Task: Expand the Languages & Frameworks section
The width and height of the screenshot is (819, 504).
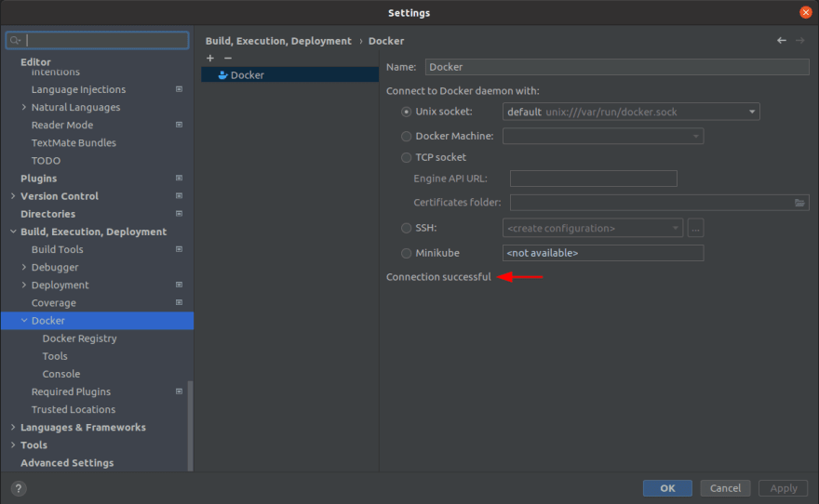Action: click(x=13, y=428)
